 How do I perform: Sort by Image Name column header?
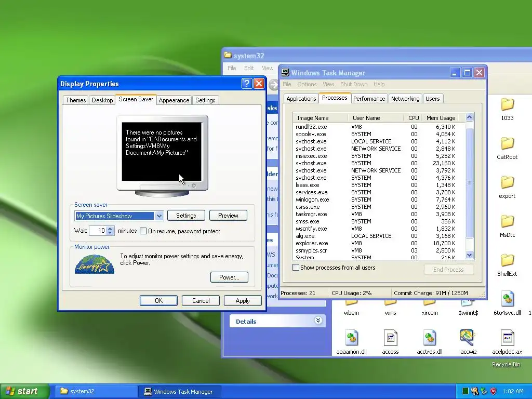pyautogui.click(x=320, y=118)
